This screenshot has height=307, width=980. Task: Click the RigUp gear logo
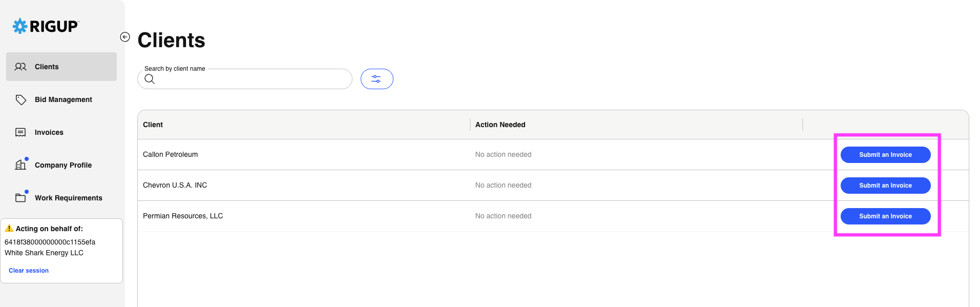[x=20, y=26]
